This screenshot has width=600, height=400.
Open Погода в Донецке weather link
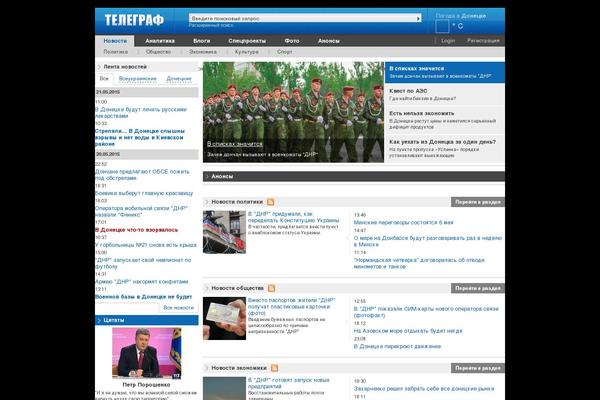point(461,16)
